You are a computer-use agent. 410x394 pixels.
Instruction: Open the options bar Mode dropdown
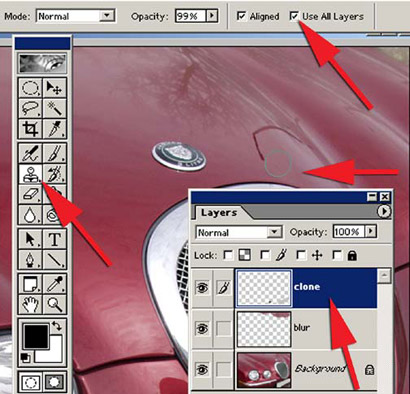107,16
